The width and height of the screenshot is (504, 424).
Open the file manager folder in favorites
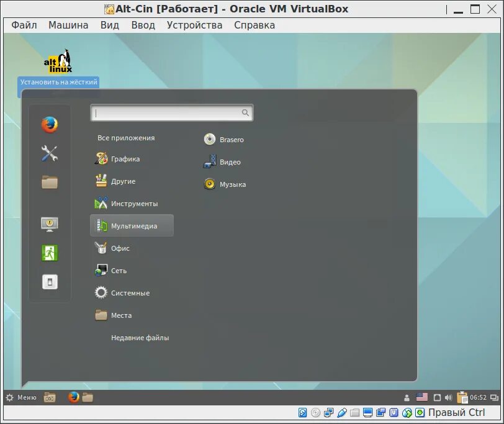[50, 183]
